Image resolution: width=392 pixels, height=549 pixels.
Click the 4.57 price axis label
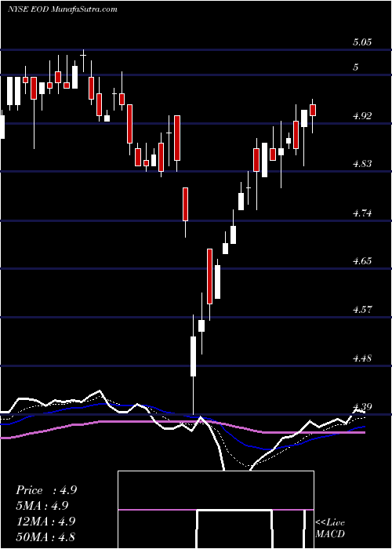362,310
